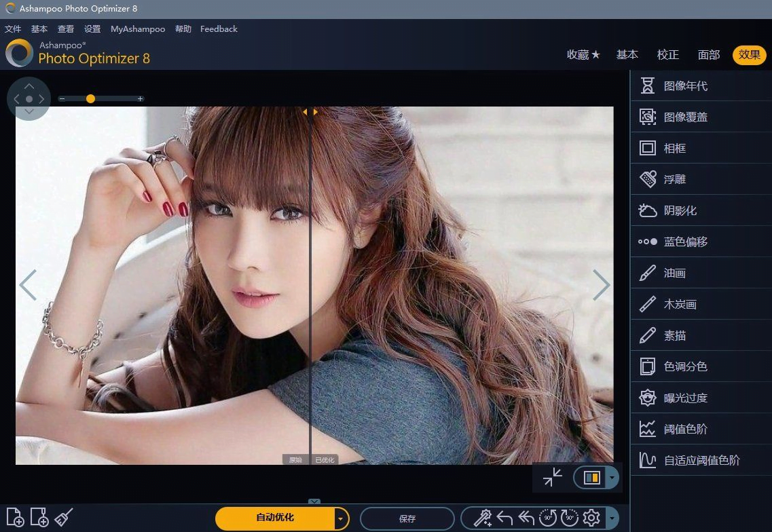772x532 pixels.
Task: Click the magic wand optimize icon
Action: [x=482, y=518]
